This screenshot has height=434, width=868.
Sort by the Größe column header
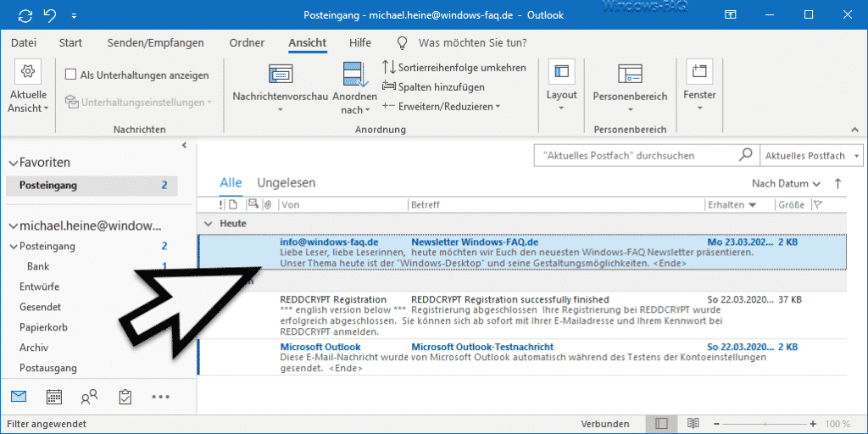point(793,205)
